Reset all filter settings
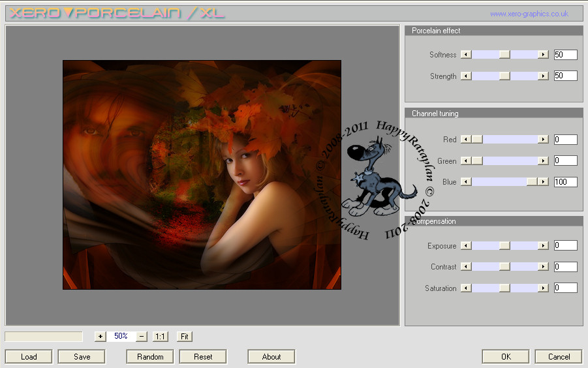This screenshot has height=368, width=588. (x=203, y=357)
